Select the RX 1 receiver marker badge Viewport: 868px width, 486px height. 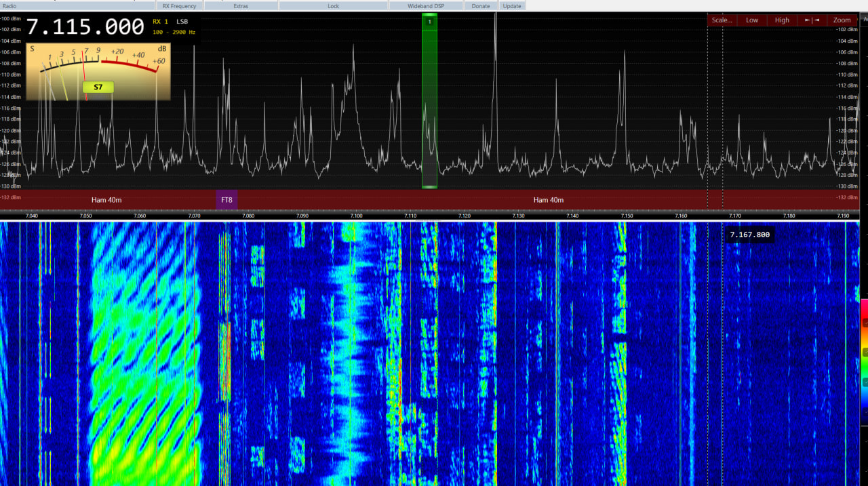[429, 22]
